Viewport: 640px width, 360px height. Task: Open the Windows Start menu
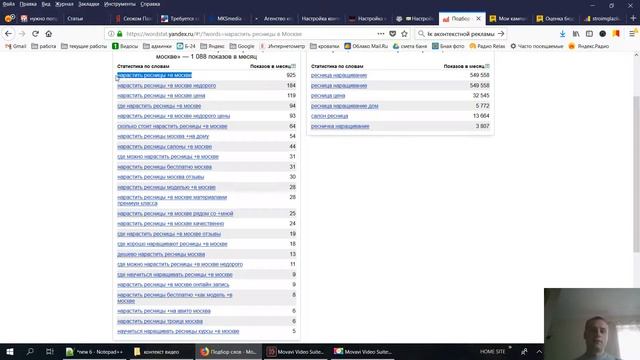click(10, 351)
